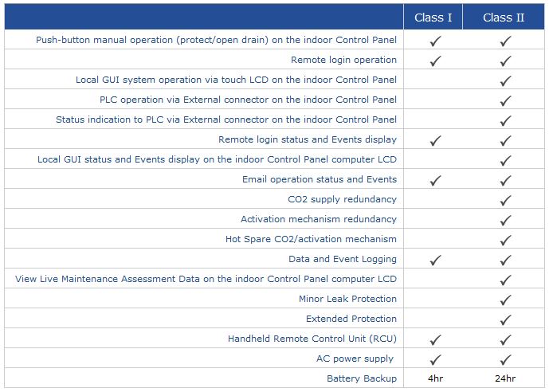The width and height of the screenshot is (549, 392).
Task: Click Class I checkmark for Data and Event Logging
Action: (x=435, y=260)
